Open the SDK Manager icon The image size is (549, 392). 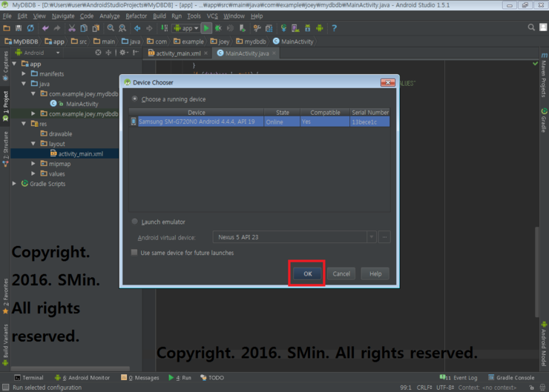(307, 28)
